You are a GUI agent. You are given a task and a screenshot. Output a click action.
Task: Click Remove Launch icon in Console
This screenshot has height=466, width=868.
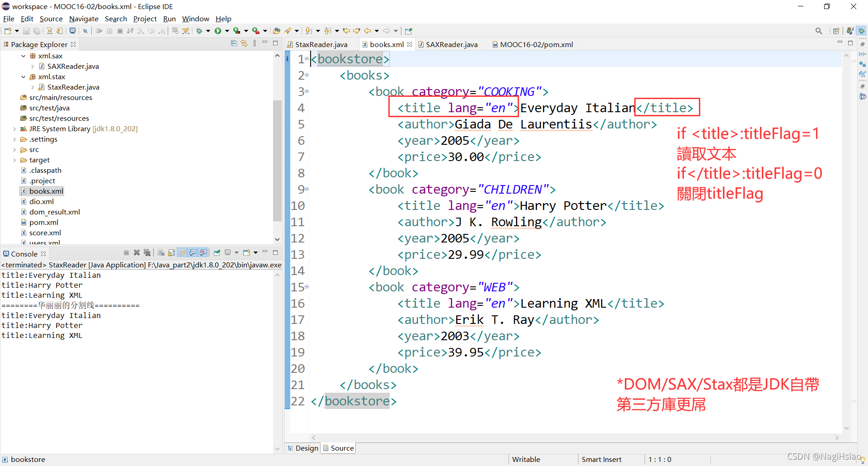[x=137, y=252]
